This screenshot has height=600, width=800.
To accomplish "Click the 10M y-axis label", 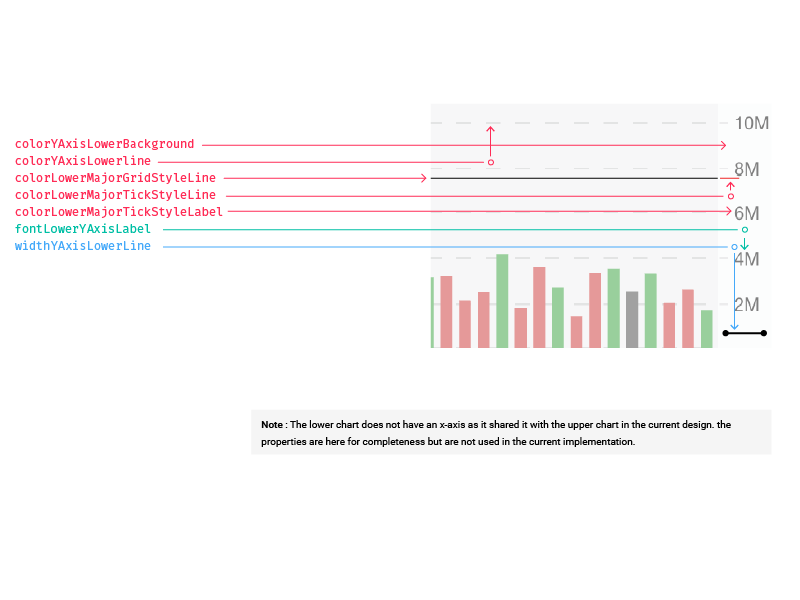I will 751,123.
